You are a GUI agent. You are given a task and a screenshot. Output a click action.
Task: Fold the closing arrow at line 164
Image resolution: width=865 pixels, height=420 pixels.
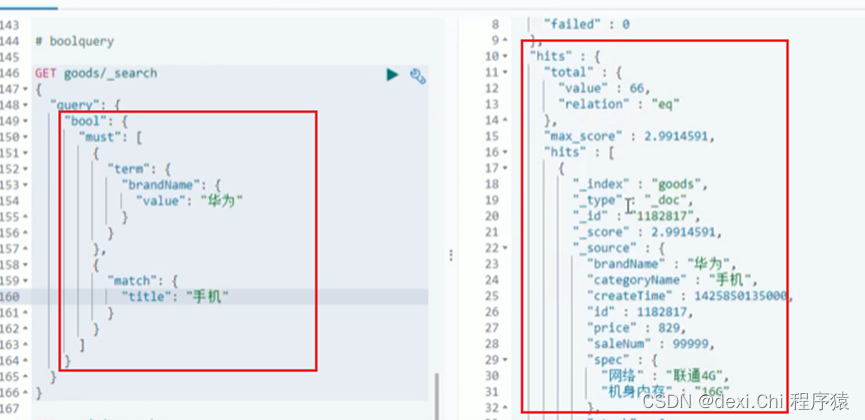click(x=26, y=361)
